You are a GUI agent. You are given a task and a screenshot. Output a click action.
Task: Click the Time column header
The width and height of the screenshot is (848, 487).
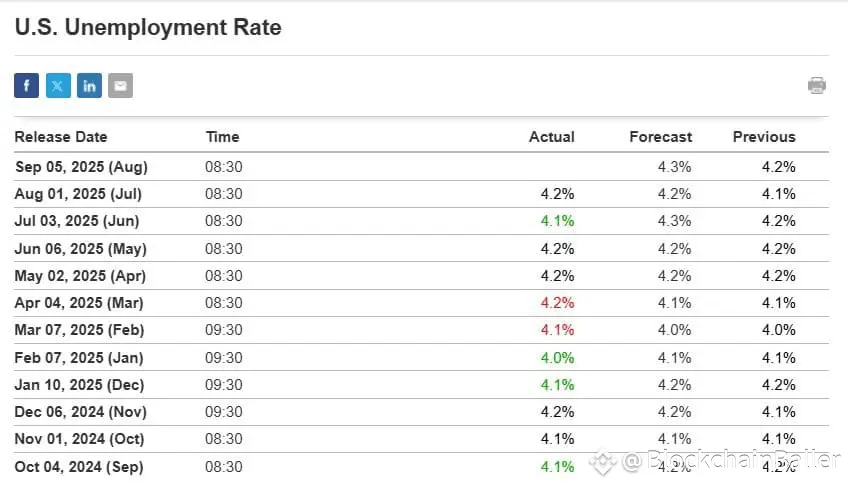(x=222, y=137)
